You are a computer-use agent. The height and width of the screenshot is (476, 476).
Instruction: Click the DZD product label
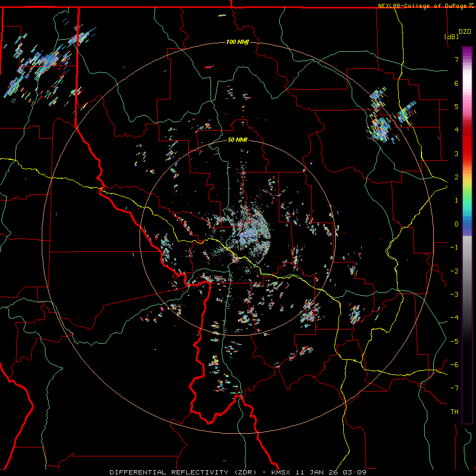click(x=465, y=32)
